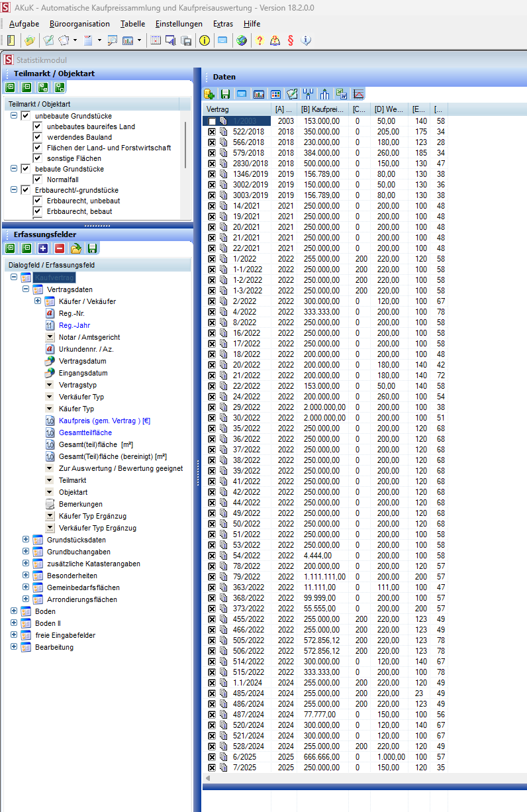The image size is (527, 812).
Task: Uncheck 'werdendes Bauland' checkbox
Action: (38, 137)
